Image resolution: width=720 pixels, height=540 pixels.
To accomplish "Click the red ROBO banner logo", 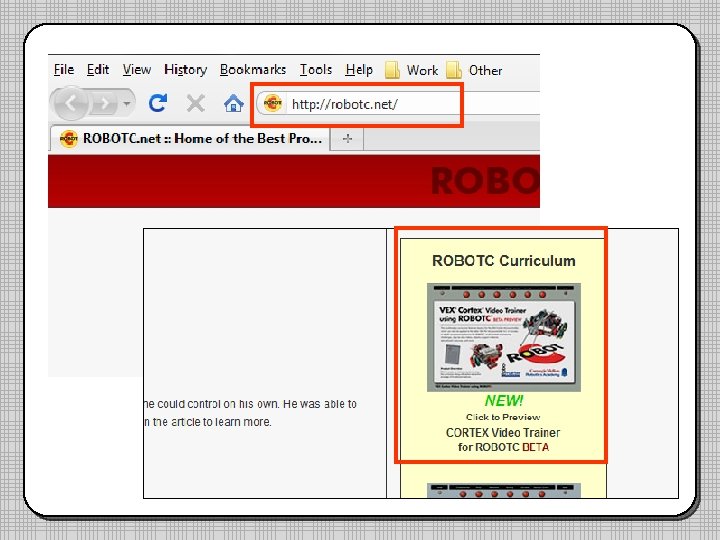I will 485,181.
